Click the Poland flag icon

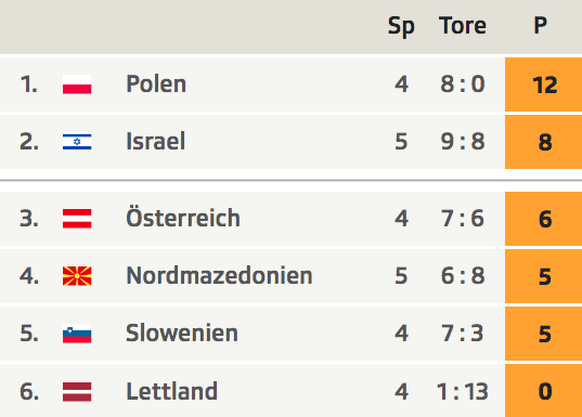(x=77, y=84)
